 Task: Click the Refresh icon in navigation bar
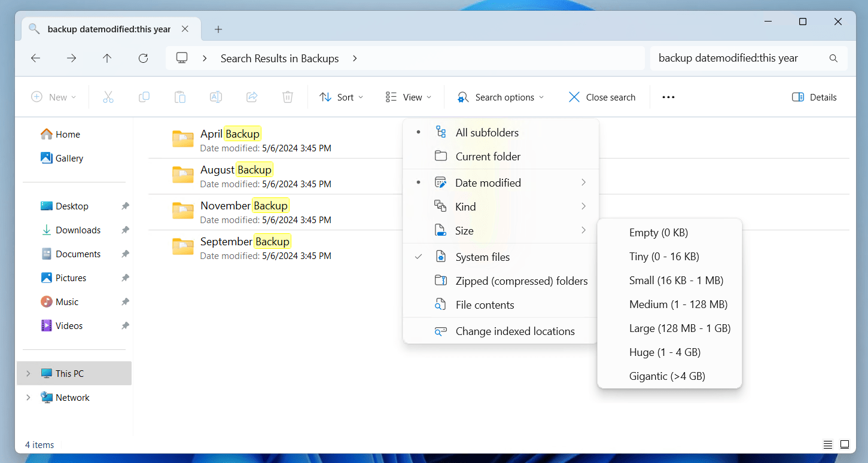pyautogui.click(x=143, y=58)
